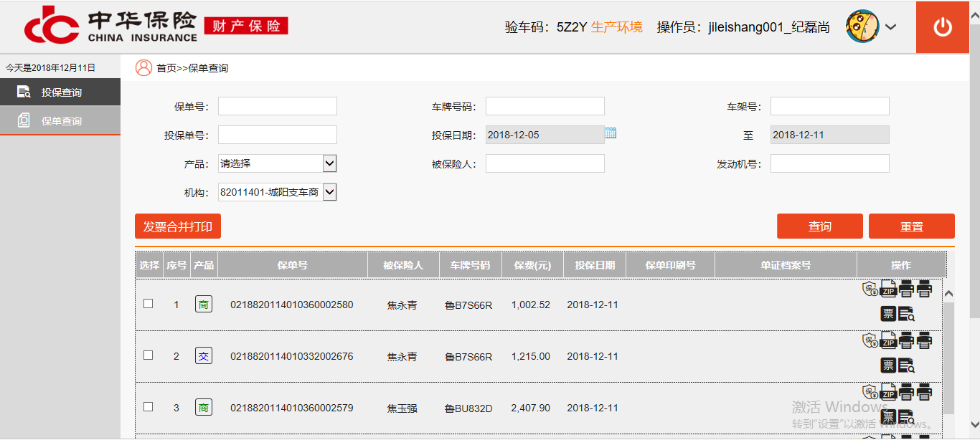Click the table scrollbar up arrow
Screen dimensions: 980x440
pos(948,294)
